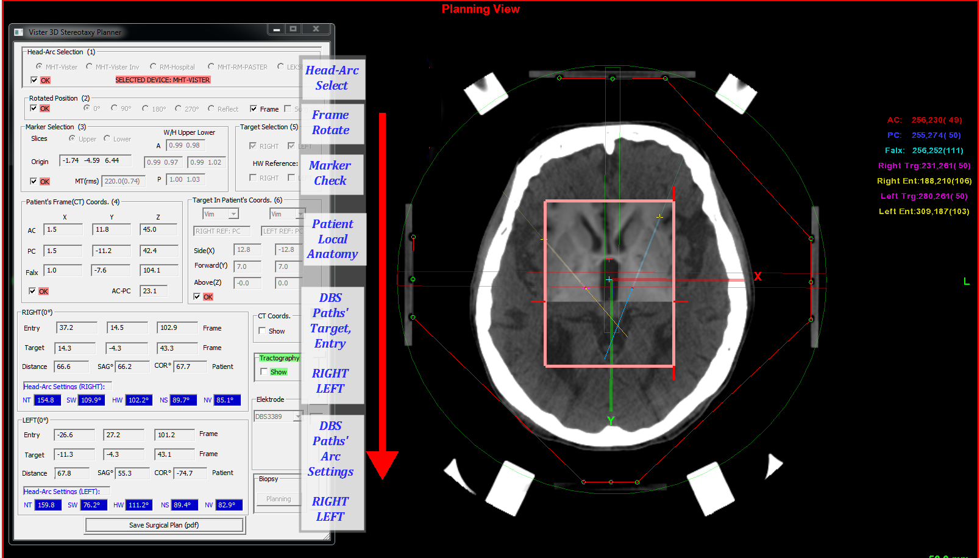Click the Planning View title text

[480, 9]
